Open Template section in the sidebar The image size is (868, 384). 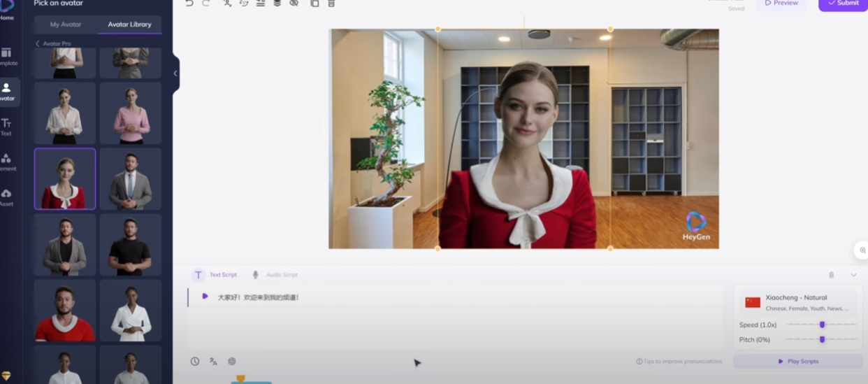tap(7, 57)
